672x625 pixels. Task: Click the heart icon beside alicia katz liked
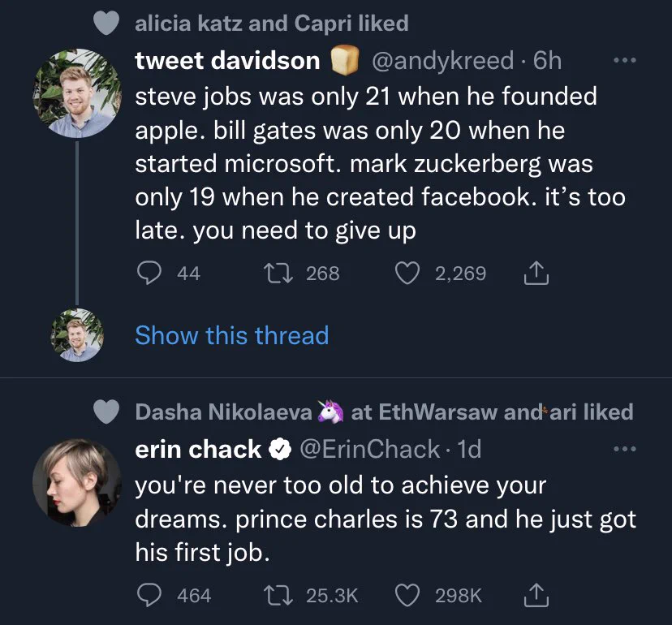106,23
